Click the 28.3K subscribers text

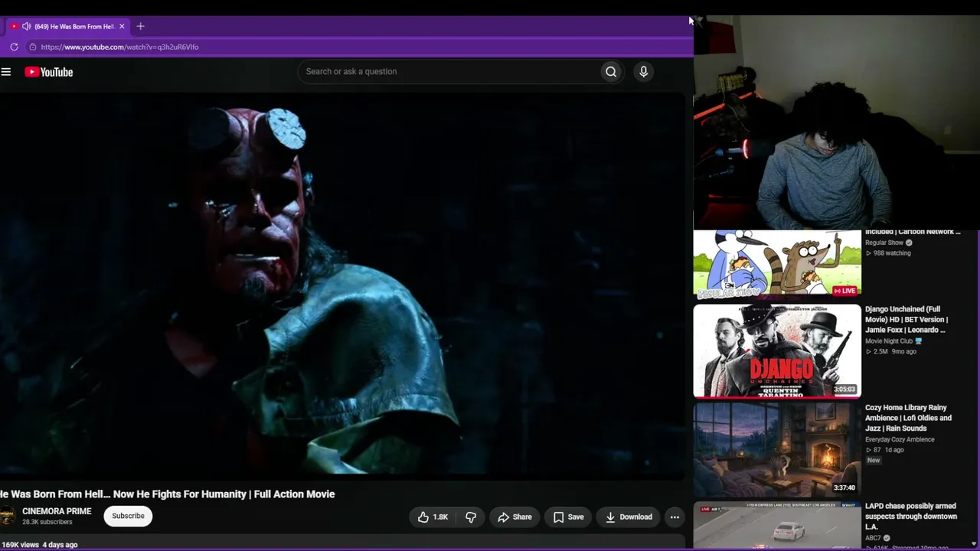(x=47, y=523)
